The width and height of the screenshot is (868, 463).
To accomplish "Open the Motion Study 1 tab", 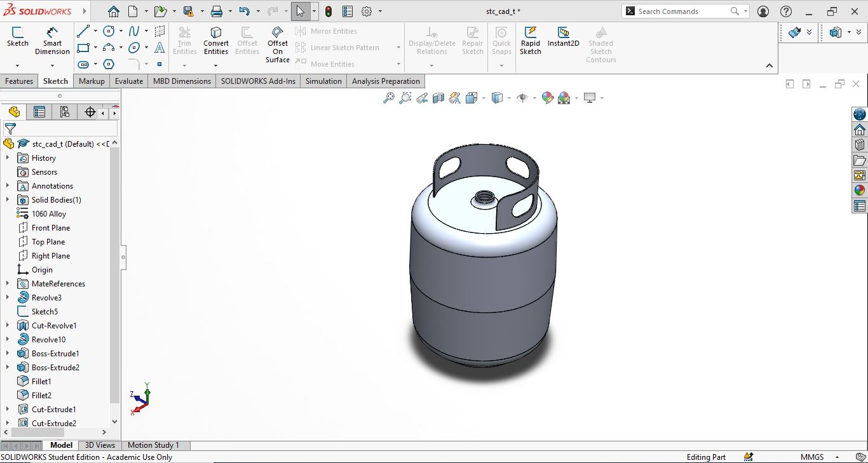I will click(x=153, y=445).
